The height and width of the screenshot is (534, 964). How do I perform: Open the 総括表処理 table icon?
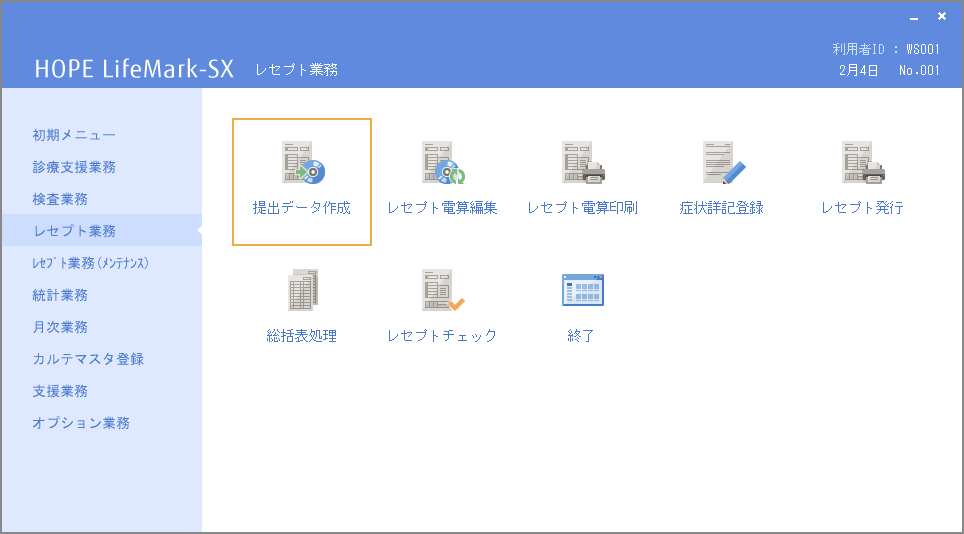coord(302,289)
